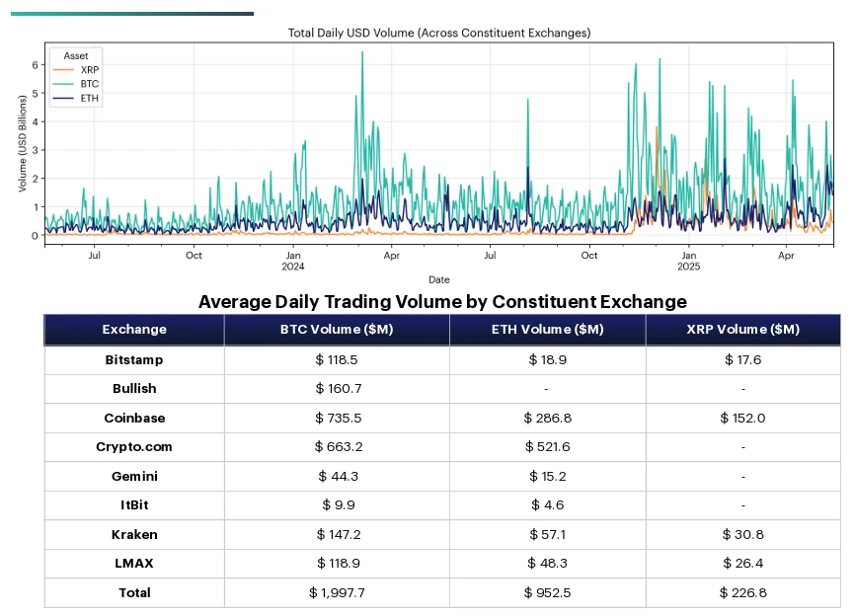Click the 'Jan 2025' x-axis tick label

688,261
